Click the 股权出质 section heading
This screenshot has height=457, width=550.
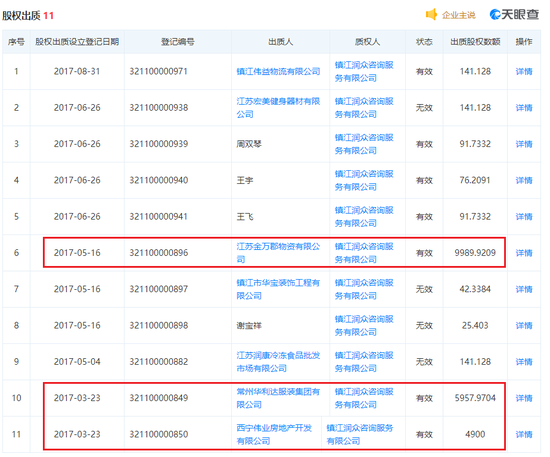click(21, 16)
